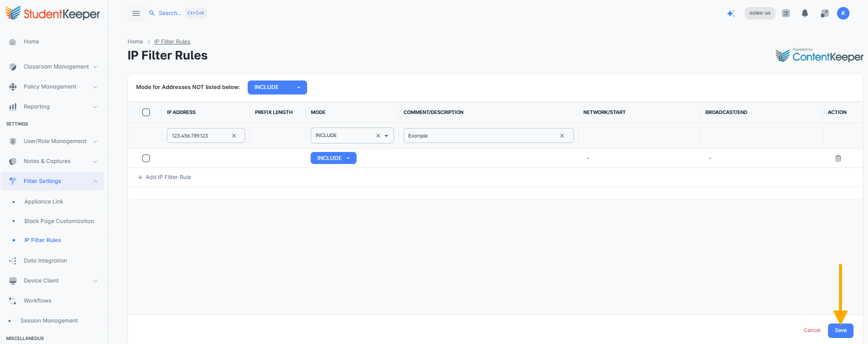Clear the IP address filter field

click(x=234, y=136)
